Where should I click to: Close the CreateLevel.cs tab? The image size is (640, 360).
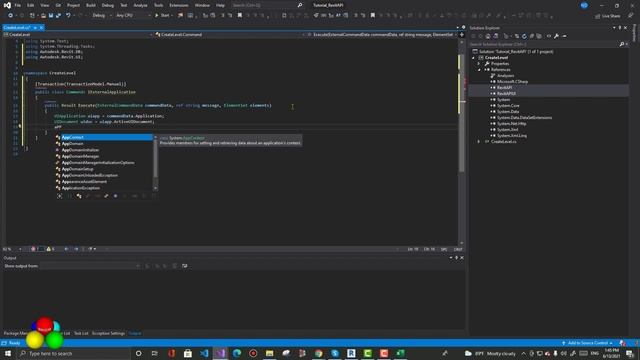click(x=41, y=28)
